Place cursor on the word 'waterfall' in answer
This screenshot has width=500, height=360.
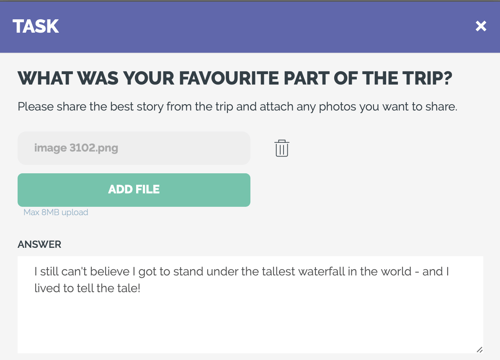click(321, 272)
